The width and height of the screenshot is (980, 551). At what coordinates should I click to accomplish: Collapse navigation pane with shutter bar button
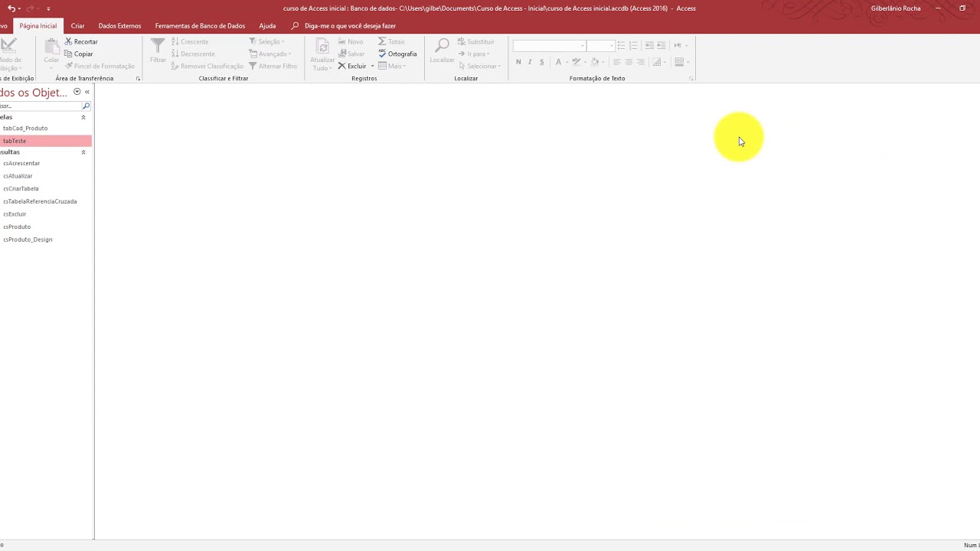coord(87,92)
